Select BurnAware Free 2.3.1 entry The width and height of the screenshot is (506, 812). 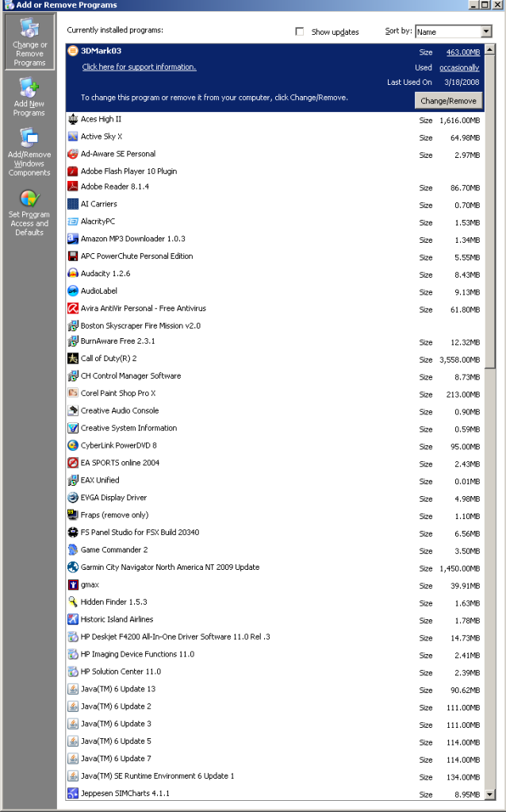coord(275,341)
